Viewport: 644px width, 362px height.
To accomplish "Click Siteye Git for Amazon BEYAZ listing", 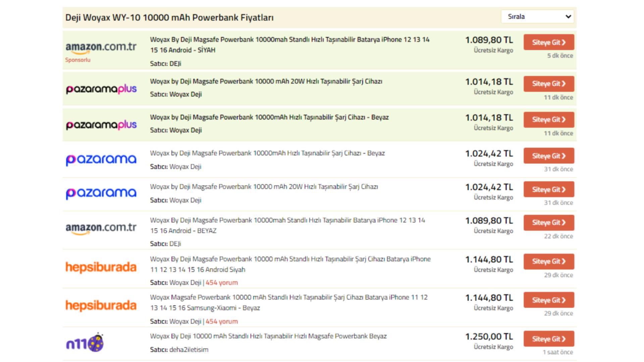I will (549, 223).
